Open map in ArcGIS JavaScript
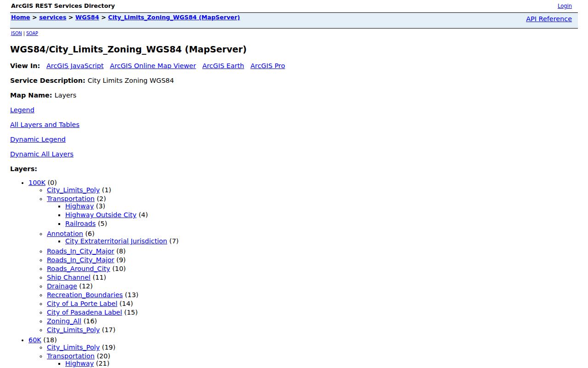The width and height of the screenshot is (588, 368). click(x=75, y=66)
